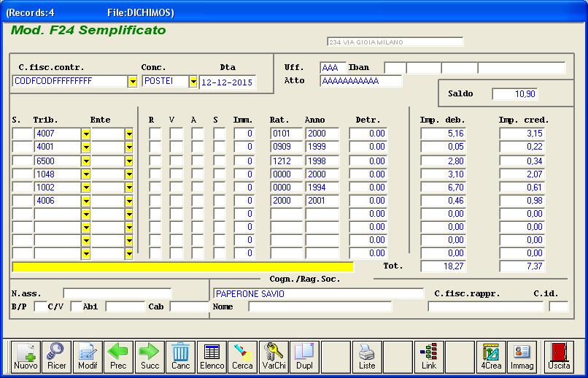Click the Atto field AAAAAAAAAAA
This screenshot has width=588, height=378.
[x=360, y=80]
